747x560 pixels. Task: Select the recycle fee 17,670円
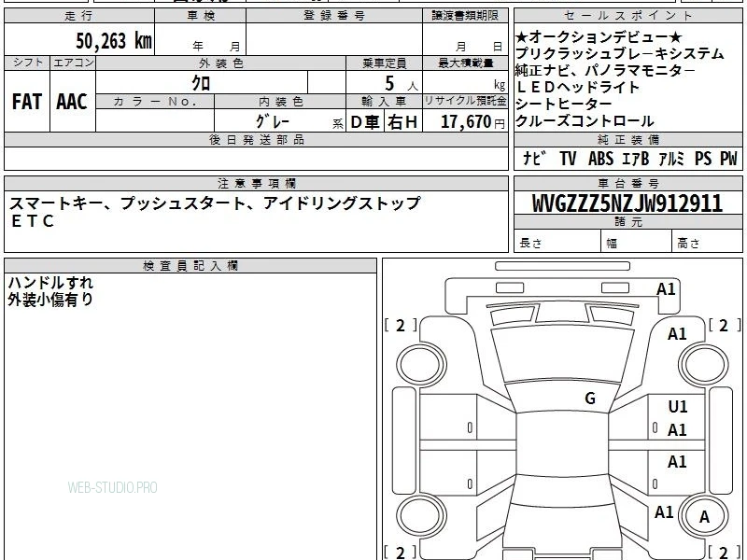point(472,122)
